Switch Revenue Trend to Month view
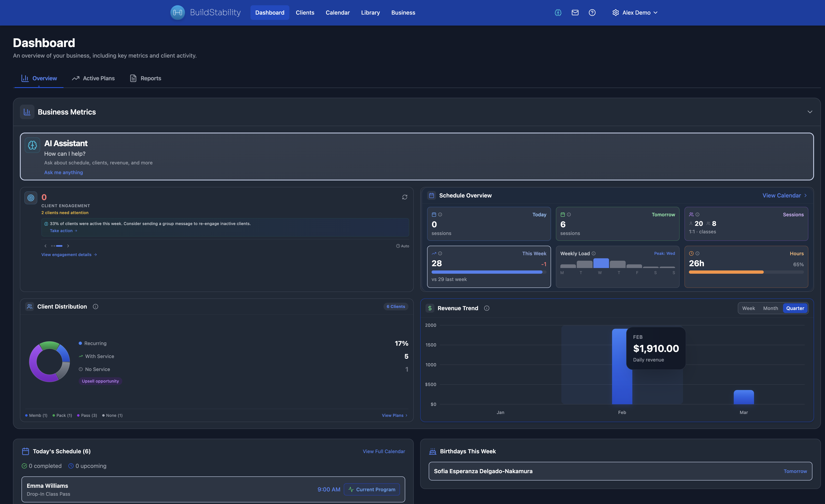 (770, 308)
